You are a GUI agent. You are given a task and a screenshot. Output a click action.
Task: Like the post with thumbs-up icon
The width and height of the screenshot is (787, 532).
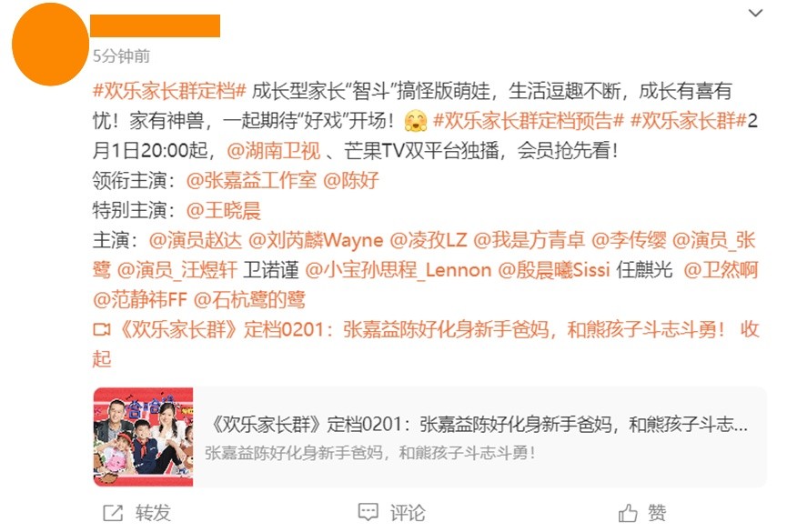628,512
